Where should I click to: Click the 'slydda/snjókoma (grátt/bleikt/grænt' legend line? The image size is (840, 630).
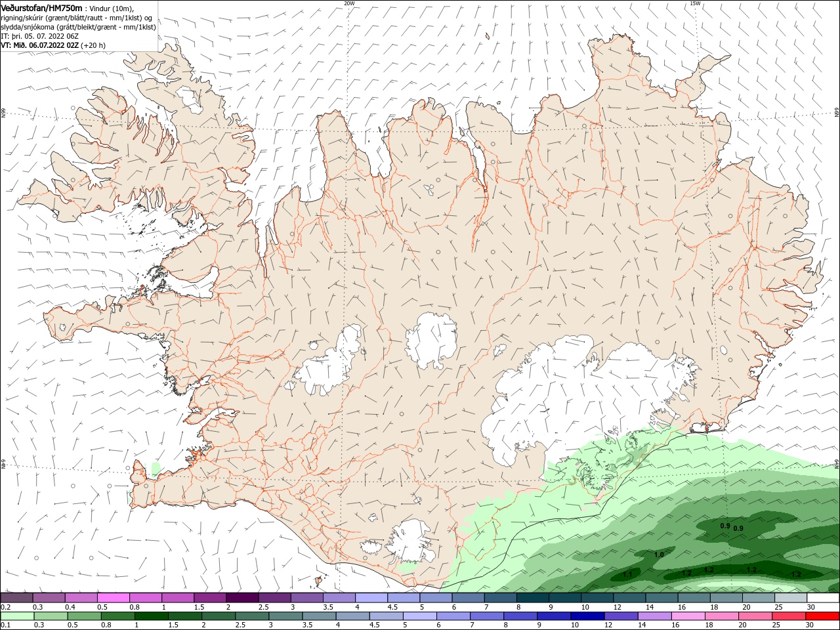(x=78, y=27)
